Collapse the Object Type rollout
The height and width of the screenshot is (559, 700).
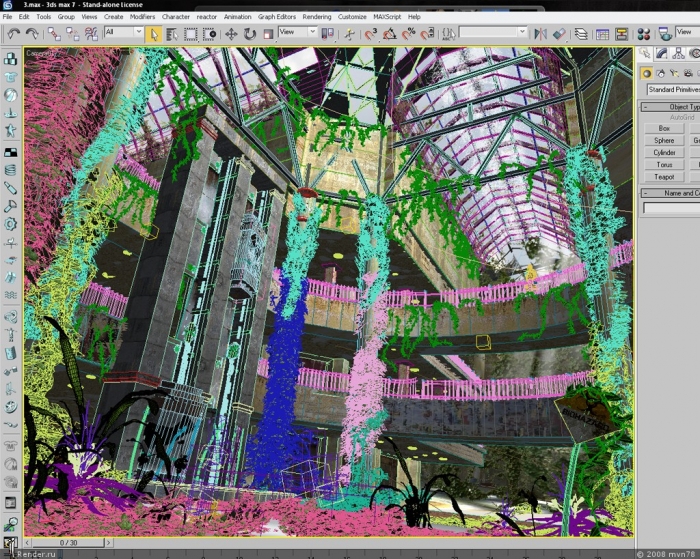(x=671, y=107)
